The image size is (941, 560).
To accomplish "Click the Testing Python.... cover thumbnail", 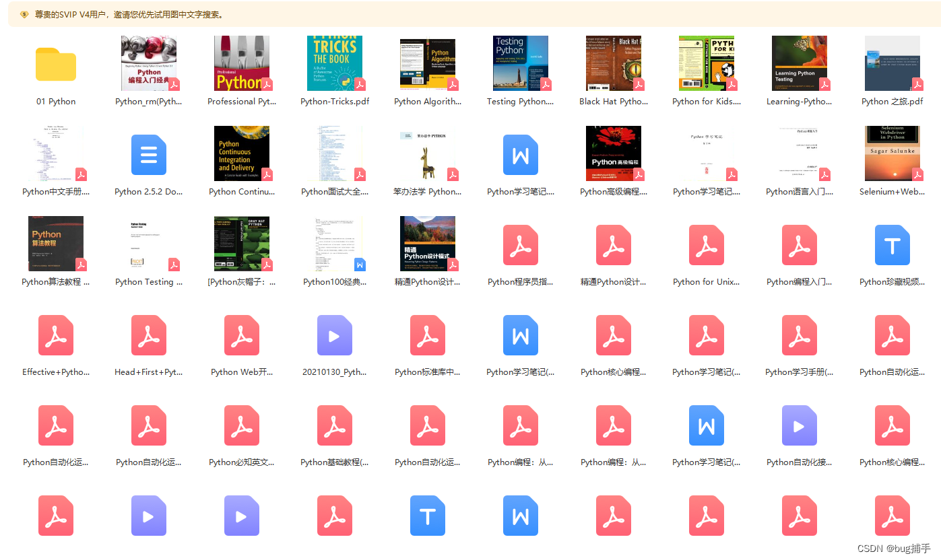I will pos(521,63).
